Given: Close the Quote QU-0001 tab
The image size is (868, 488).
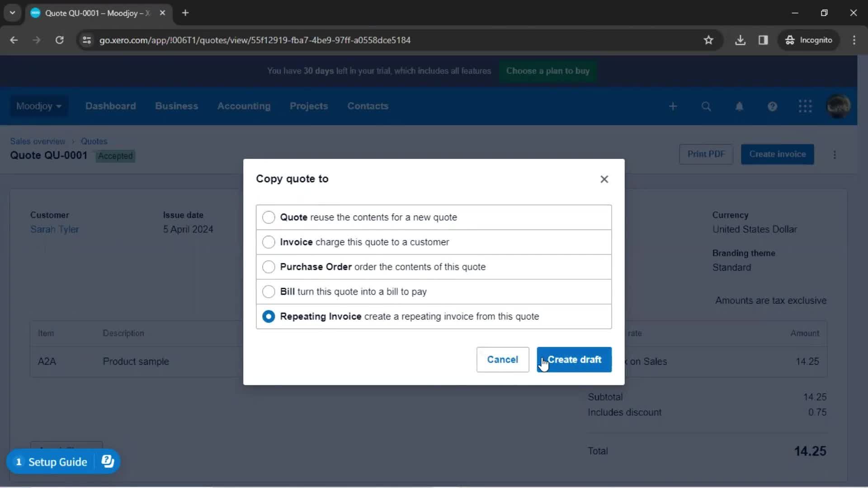Looking at the screenshot, I should 162,13.
